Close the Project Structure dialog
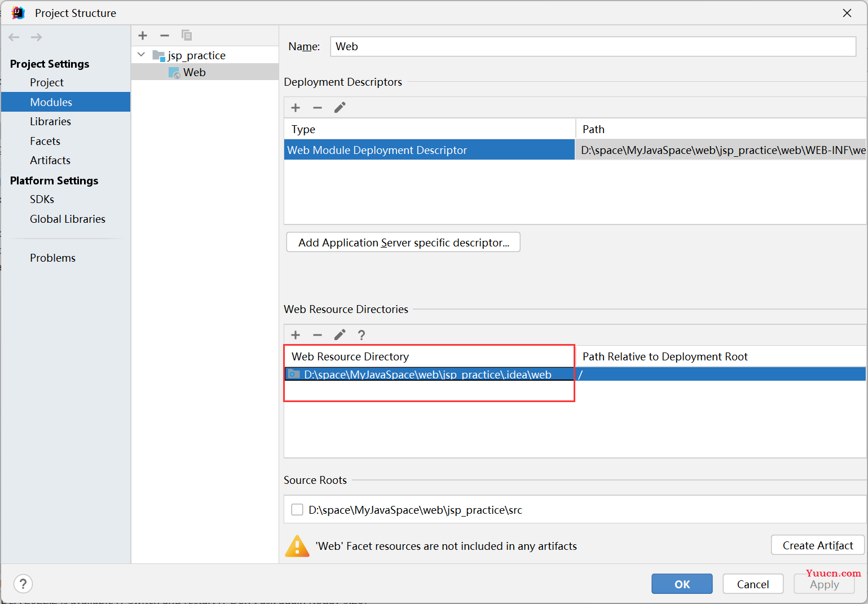868x604 pixels. (x=847, y=13)
